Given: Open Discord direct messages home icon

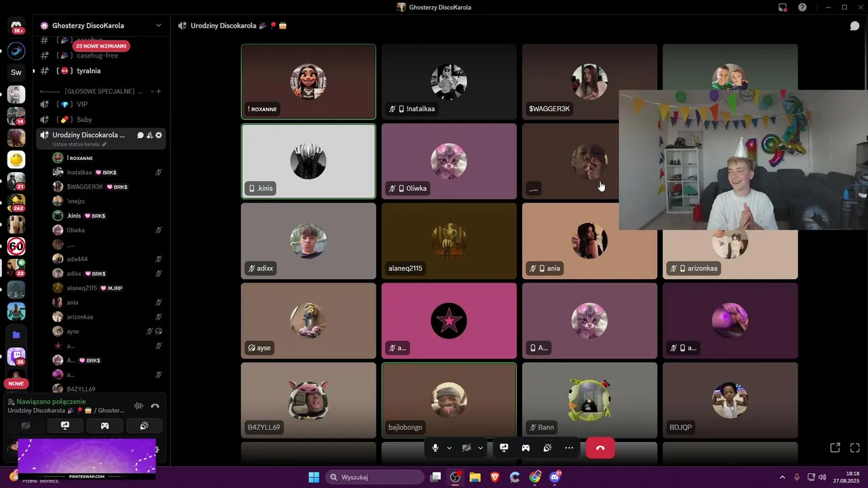Looking at the screenshot, I should pyautogui.click(x=16, y=26).
